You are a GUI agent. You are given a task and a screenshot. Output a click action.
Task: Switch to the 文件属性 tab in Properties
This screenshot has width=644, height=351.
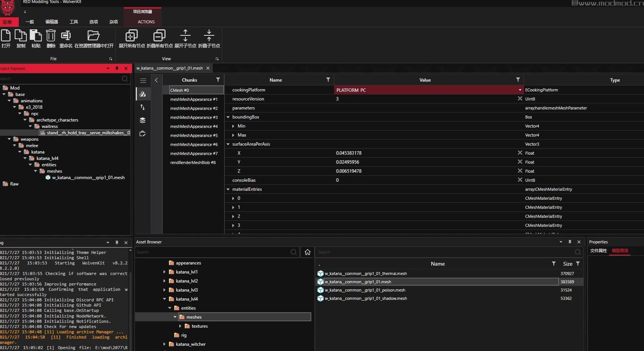tap(599, 251)
